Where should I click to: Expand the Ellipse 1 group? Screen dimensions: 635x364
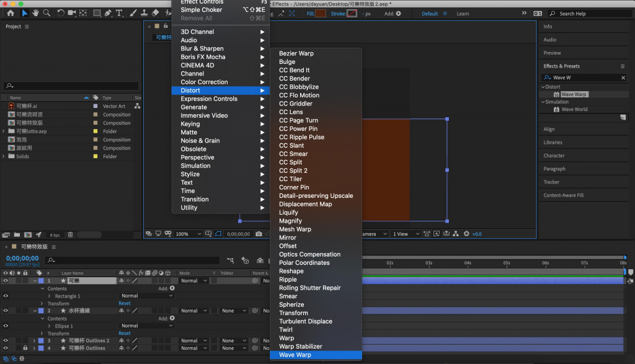pos(50,326)
